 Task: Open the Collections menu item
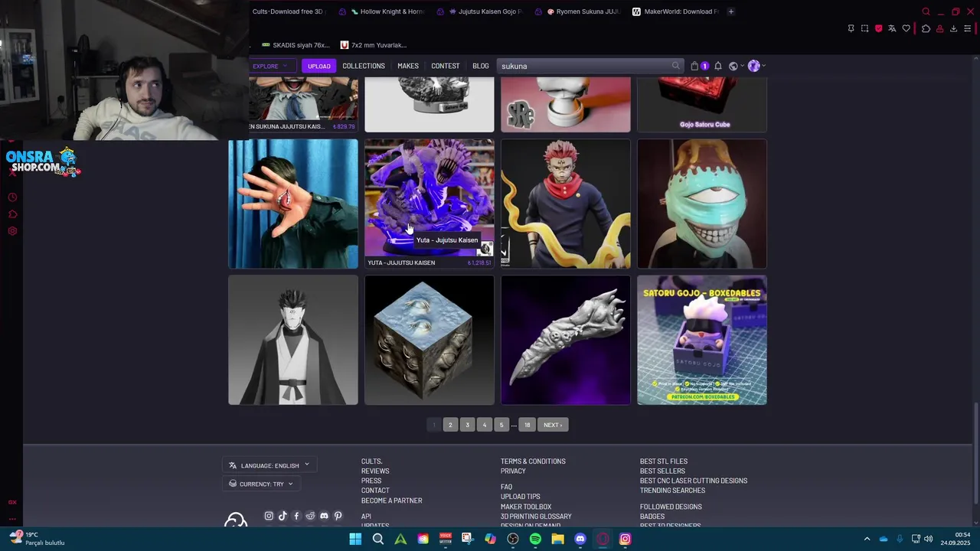[x=364, y=66]
